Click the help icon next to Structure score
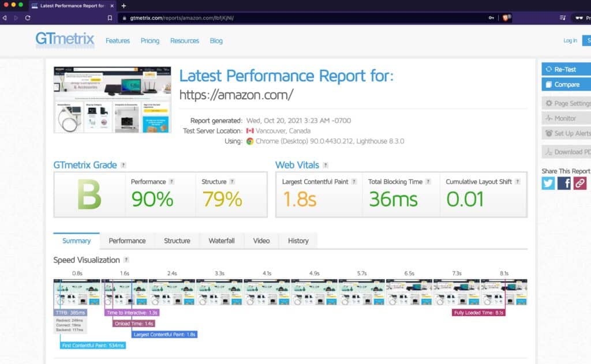Screen dimensions: 591x364 point(232,182)
